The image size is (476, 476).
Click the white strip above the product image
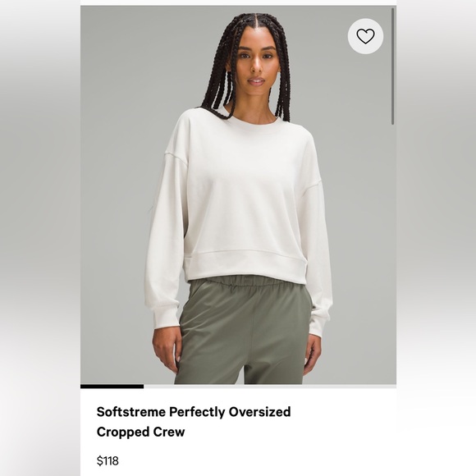pyautogui.click(x=238, y=2)
